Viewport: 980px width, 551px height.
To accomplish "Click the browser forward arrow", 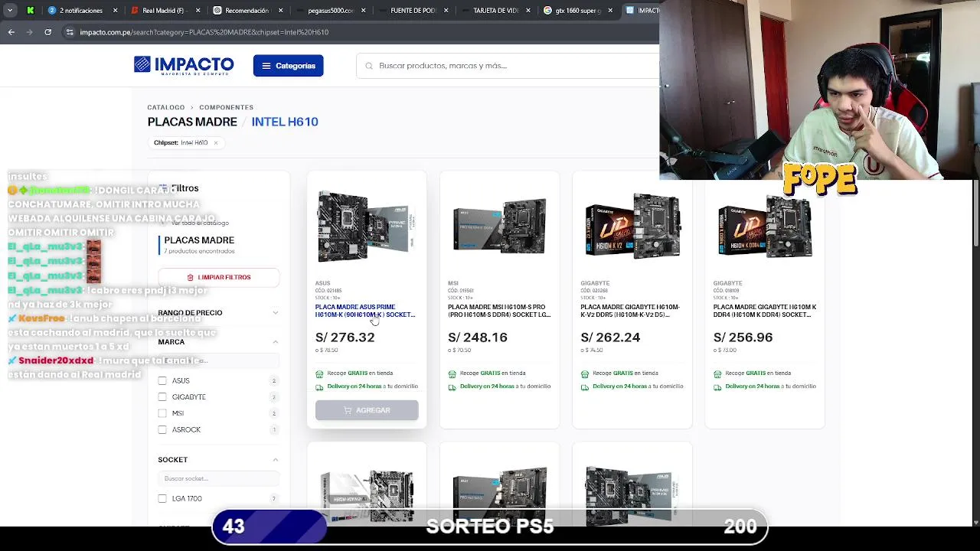I will coord(29,32).
